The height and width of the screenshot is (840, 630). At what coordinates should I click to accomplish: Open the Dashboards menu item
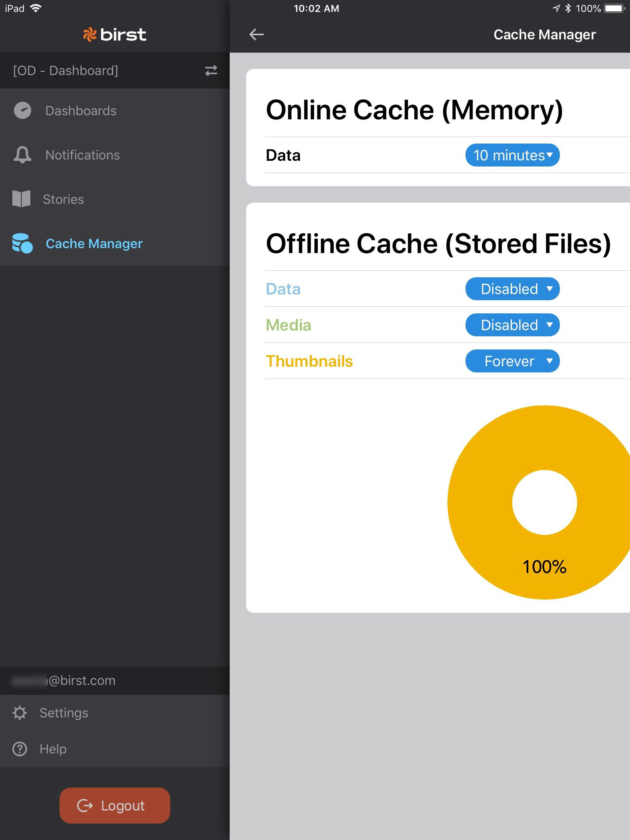click(81, 111)
